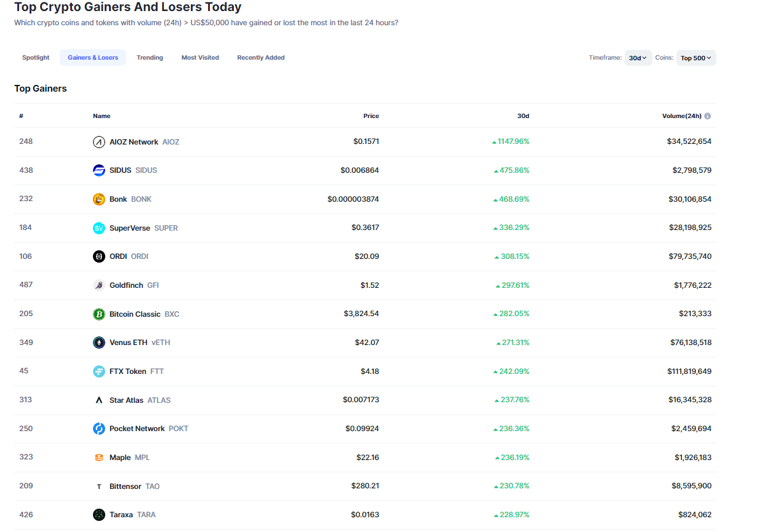Viewport: 773px width, 532px height.
Task: Switch to the Trending tab
Action: tap(150, 58)
